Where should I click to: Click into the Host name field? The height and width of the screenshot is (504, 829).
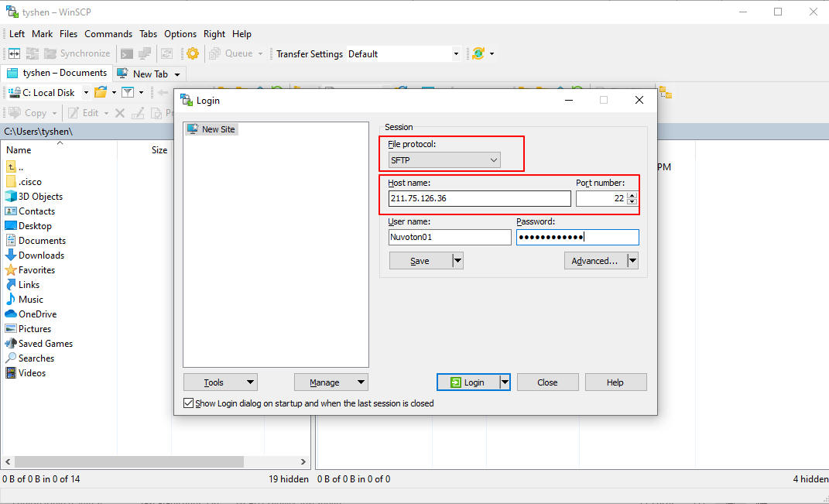pos(479,199)
